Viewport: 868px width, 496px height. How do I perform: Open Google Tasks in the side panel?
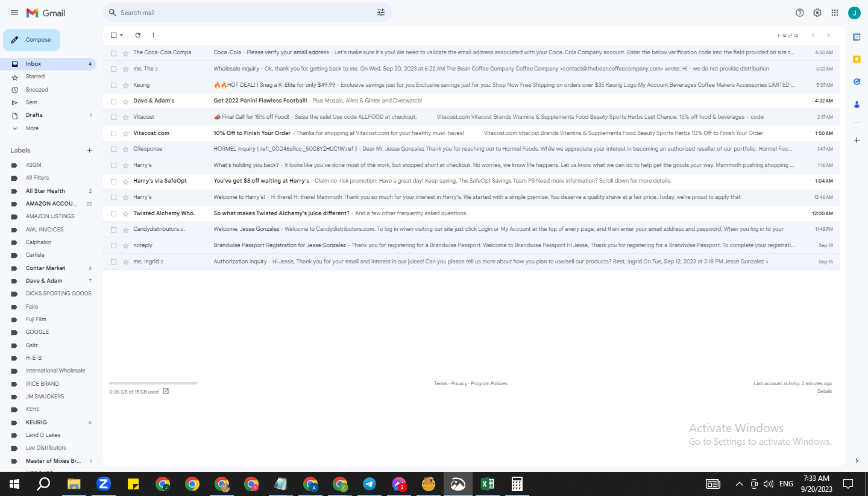pos(857,81)
